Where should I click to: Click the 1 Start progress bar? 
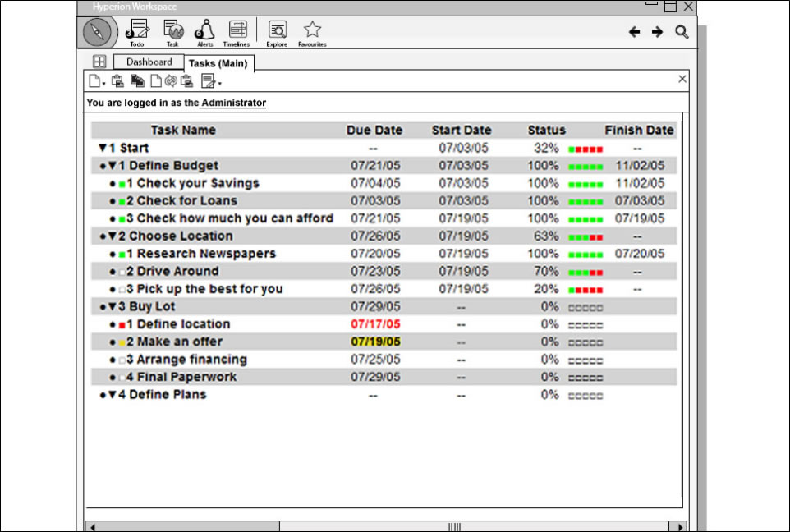pyautogui.click(x=586, y=149)
